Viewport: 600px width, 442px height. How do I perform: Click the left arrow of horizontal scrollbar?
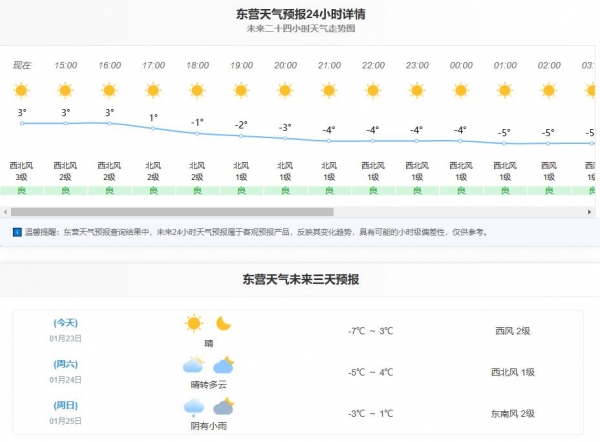[5, 212]
